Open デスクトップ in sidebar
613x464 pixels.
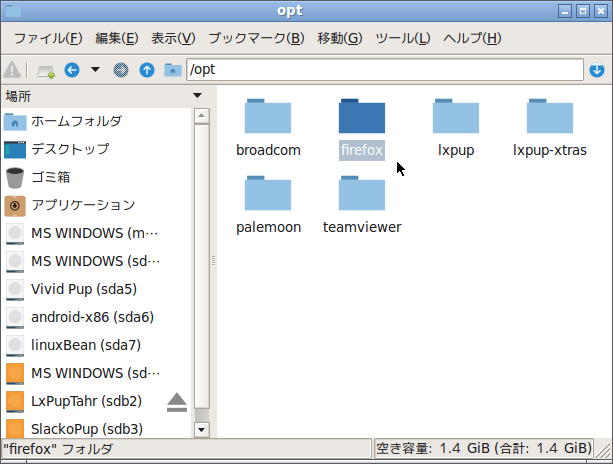pyautogui.click(x=96, y=149)
